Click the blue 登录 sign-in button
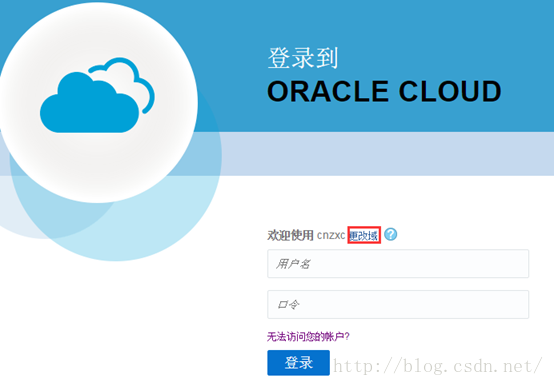This screenshot has height=386, width=554. 299,363
